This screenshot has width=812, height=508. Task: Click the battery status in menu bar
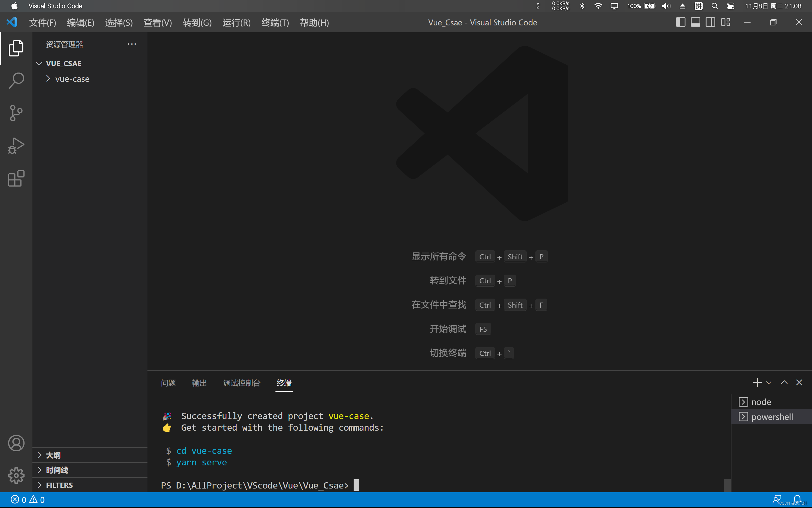tap(641, 6)
